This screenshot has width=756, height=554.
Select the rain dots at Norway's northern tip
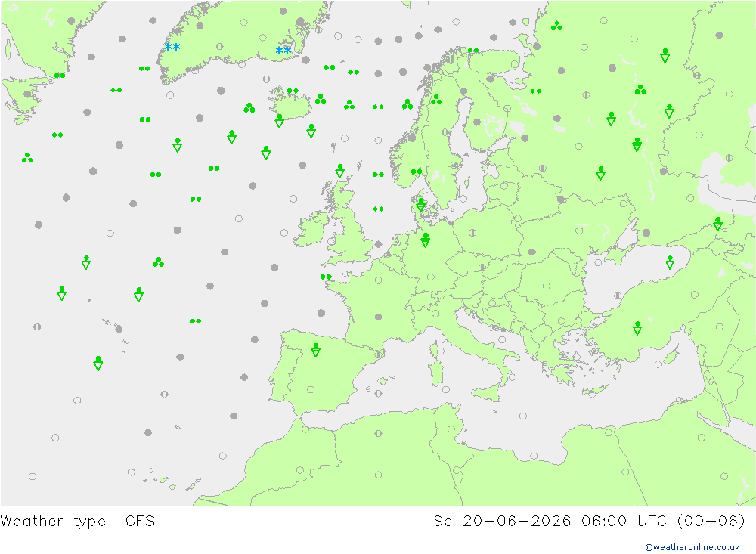click(473, 50)
